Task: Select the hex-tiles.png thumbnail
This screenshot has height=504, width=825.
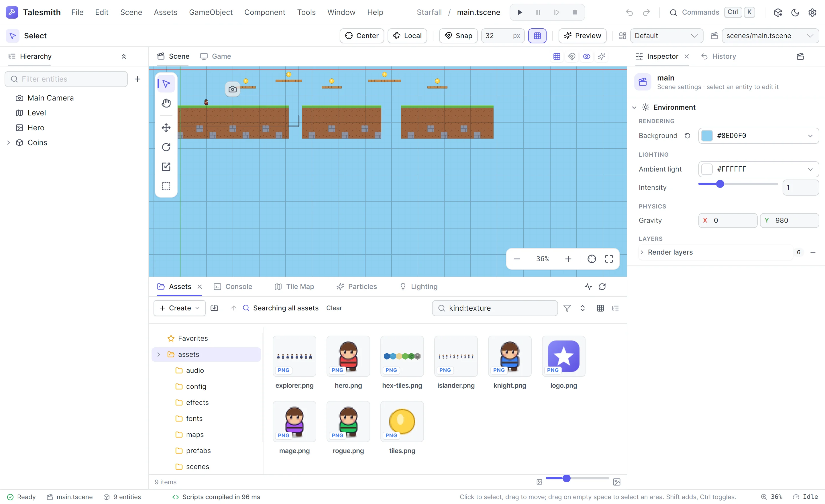Action: [402, 357]
